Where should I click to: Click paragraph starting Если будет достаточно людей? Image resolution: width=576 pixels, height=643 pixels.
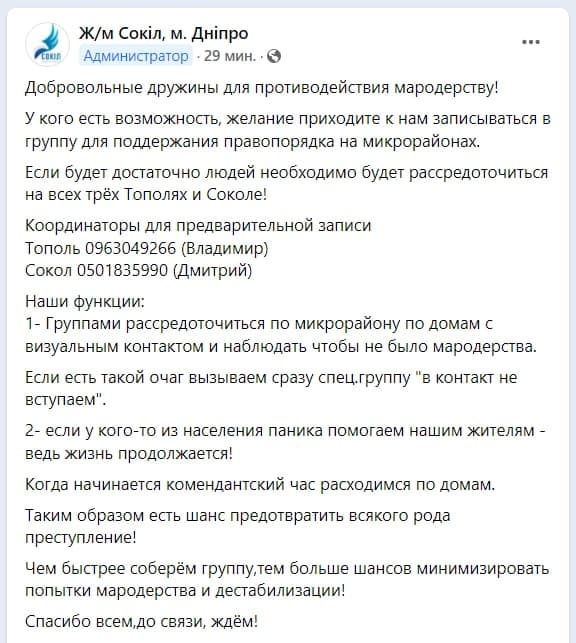point(287,183)
